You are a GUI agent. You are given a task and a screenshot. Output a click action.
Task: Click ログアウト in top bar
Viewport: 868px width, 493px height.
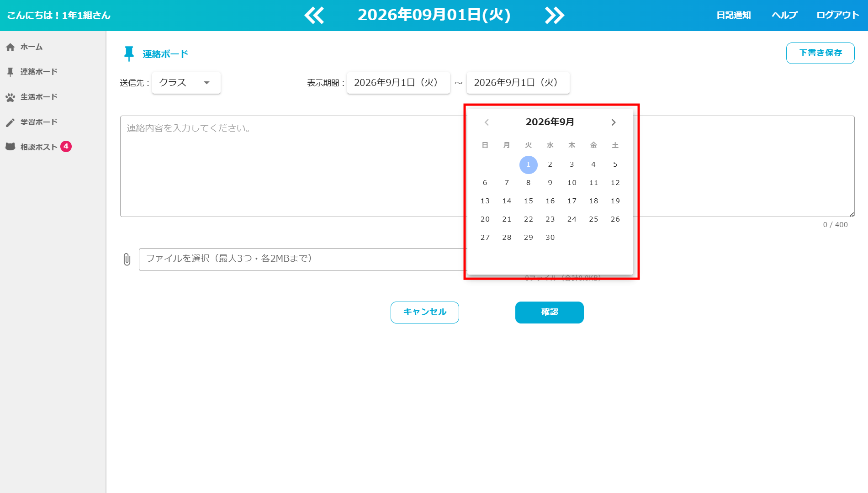point(838,15)
